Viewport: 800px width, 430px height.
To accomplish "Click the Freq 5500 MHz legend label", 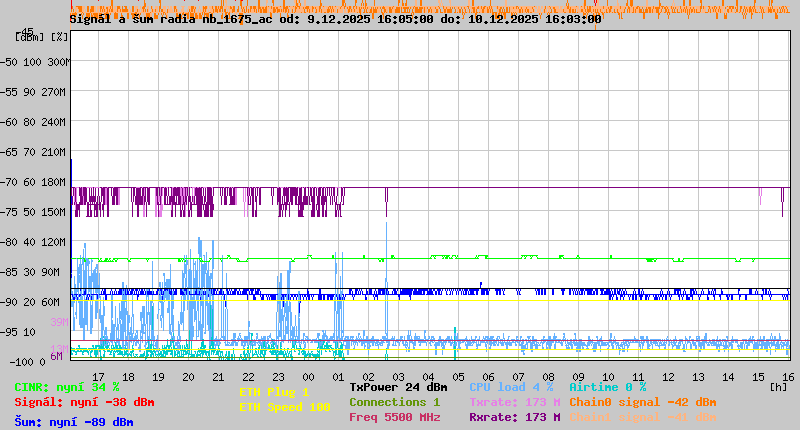I will (394, 417).
